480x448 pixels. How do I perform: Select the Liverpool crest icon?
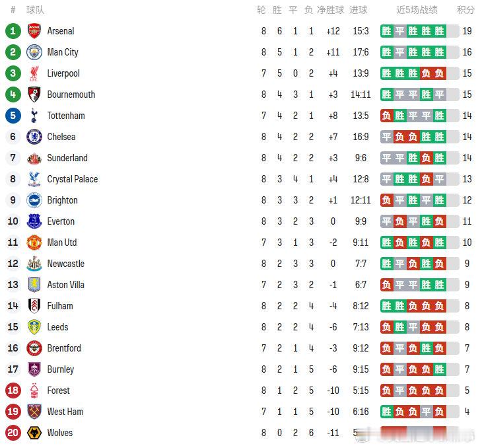[34, 73]
